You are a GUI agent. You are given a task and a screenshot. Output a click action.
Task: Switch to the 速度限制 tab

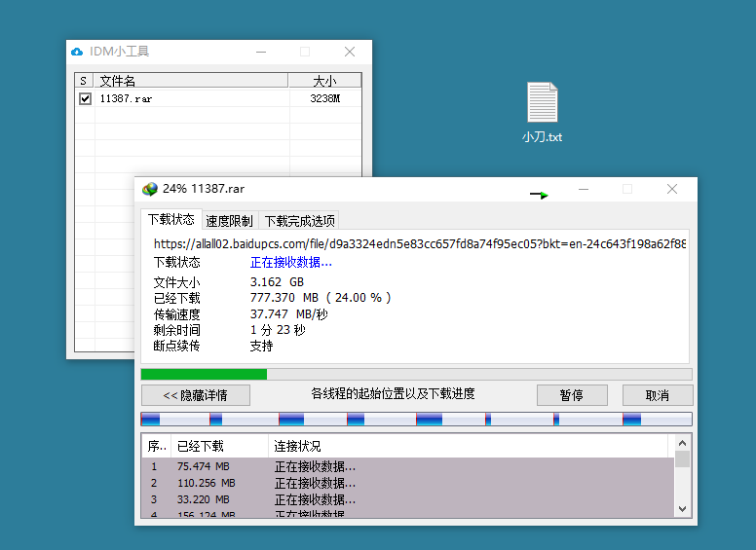tap(229, 221)
